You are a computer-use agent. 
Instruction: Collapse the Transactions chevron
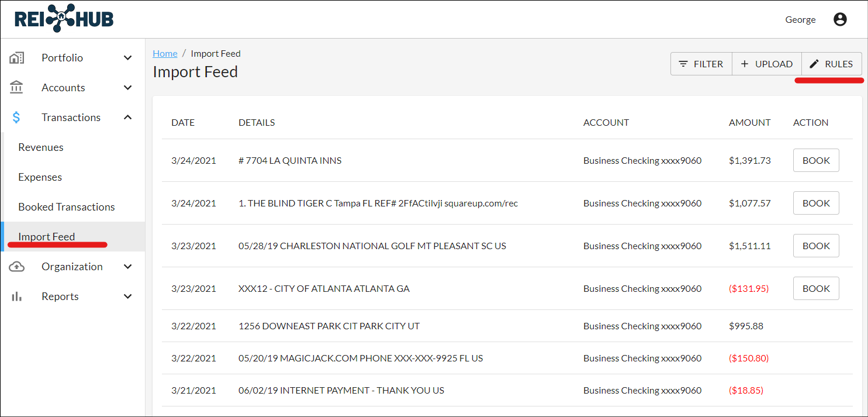pyautogui.click(x=128, y=118)
